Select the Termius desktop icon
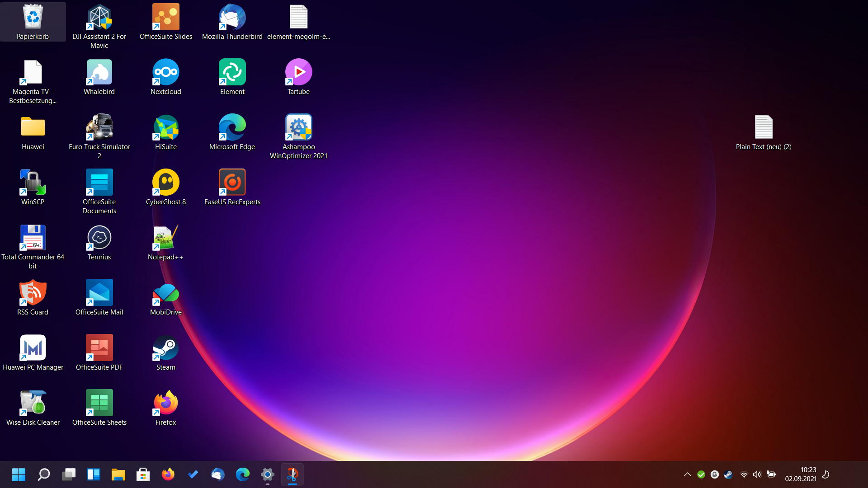This screenshot has width=868, height=488. click(x=99, y=243)
